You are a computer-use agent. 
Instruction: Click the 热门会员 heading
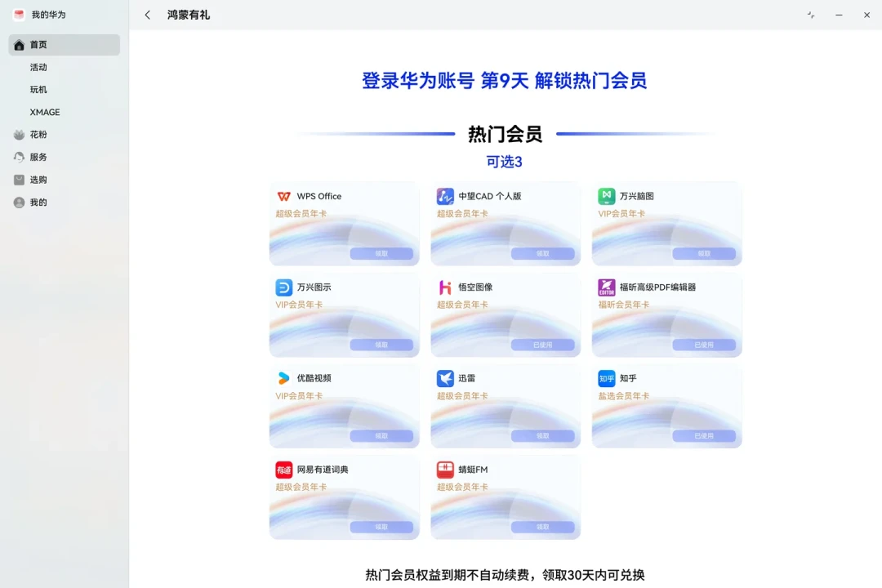pos(505,134)
